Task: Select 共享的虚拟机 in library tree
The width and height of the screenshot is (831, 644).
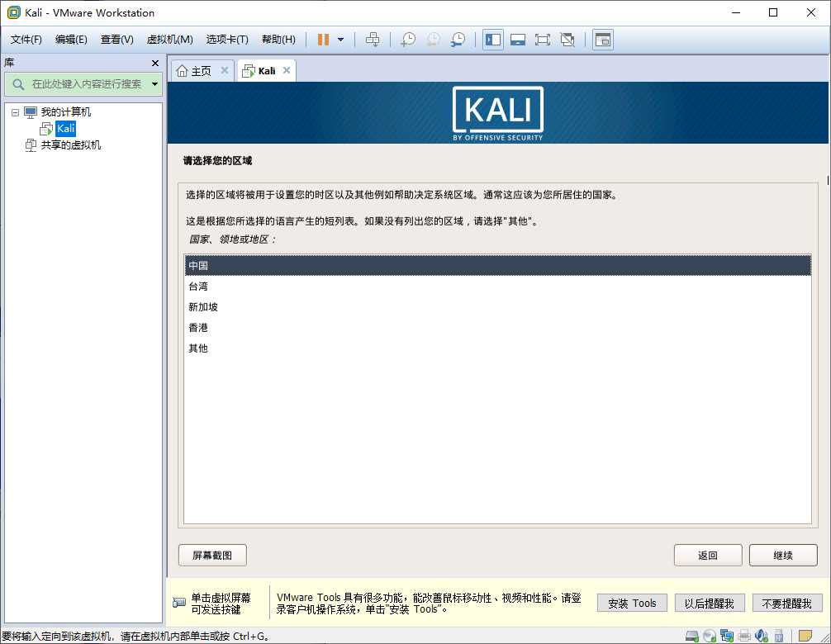Action: tap(70, 145)
